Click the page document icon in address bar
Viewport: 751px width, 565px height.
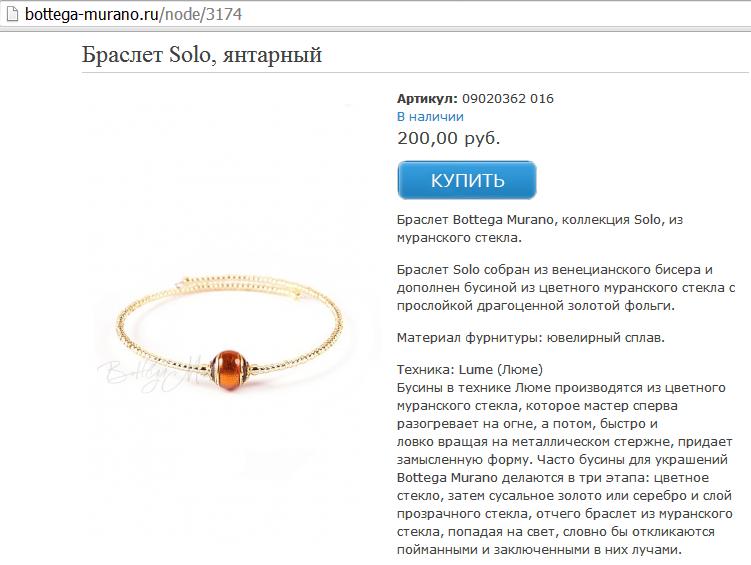point(11,14)
